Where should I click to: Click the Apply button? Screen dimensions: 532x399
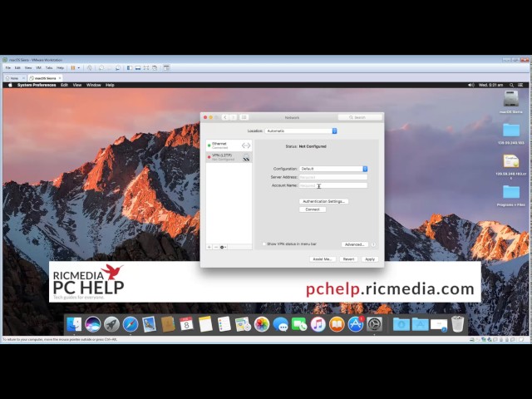coord(370,259)
